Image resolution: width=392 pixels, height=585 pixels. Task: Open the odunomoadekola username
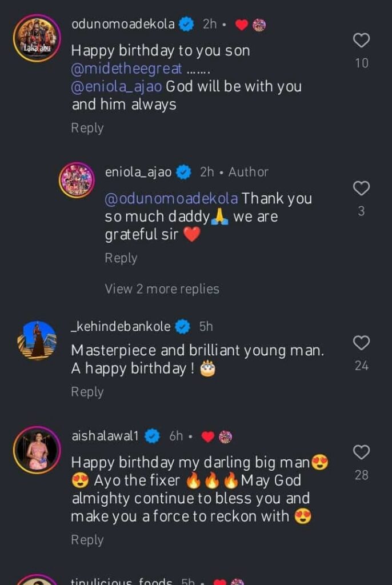(123, 24)
